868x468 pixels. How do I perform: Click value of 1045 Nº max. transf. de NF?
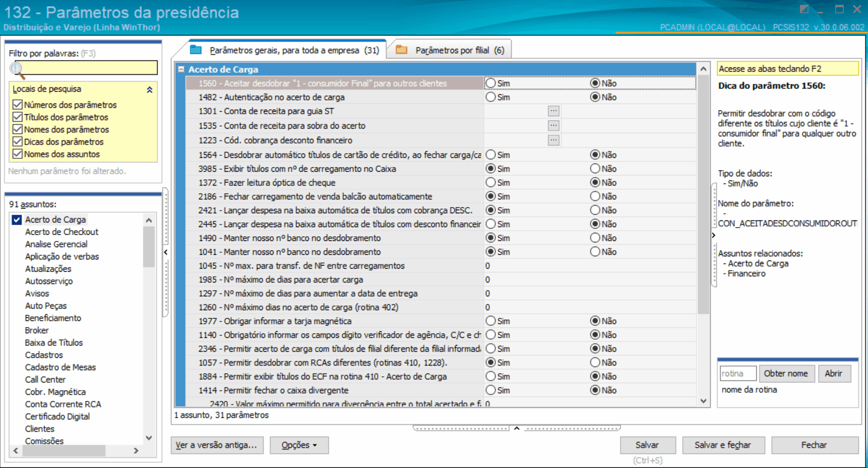click(x=589, y=266)
